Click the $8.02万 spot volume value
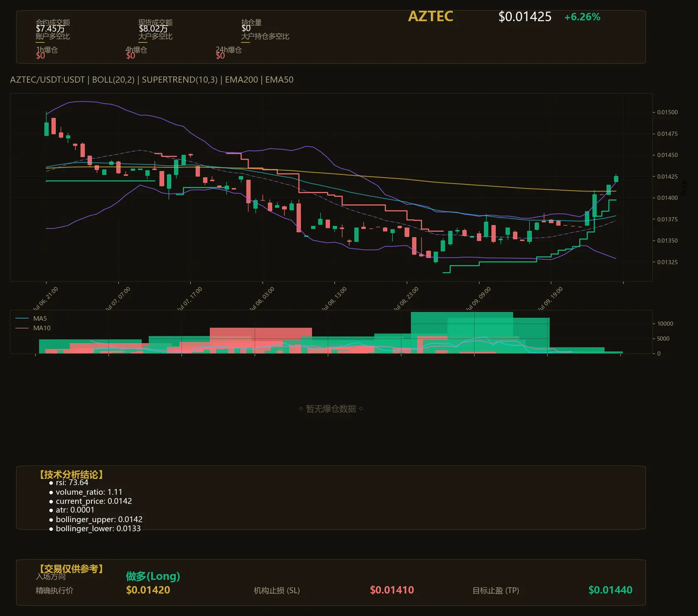The image size is (698, 616). tap(153, 29)
